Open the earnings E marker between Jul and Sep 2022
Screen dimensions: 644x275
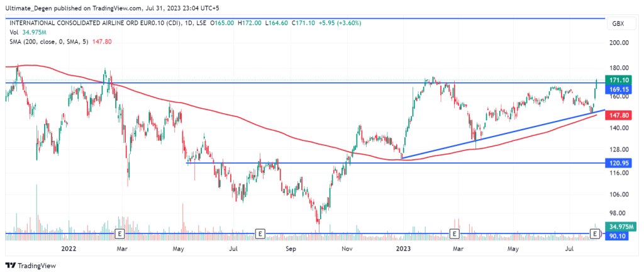[260, 233]
